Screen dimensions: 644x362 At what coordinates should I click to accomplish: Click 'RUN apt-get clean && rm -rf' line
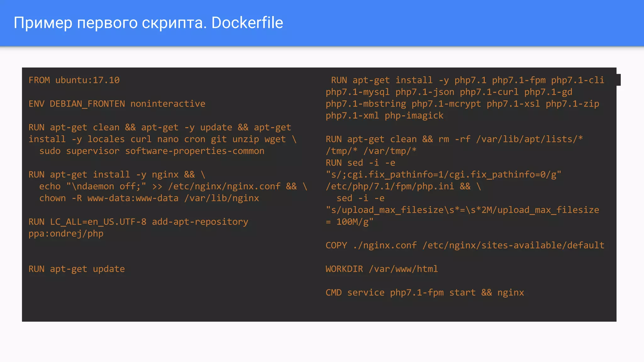coord(454,139)
